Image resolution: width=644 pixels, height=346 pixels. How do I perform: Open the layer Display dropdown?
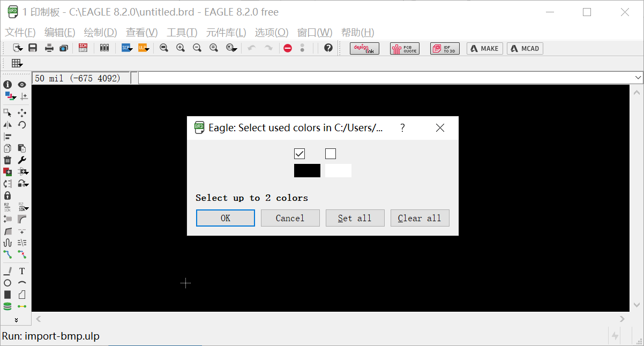[x=10, y=96]
